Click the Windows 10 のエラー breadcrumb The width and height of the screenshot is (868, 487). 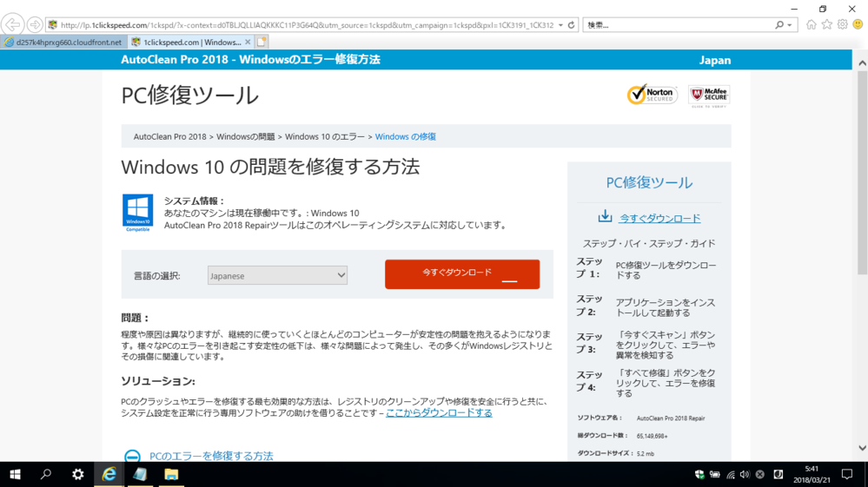tap(325, 136)
